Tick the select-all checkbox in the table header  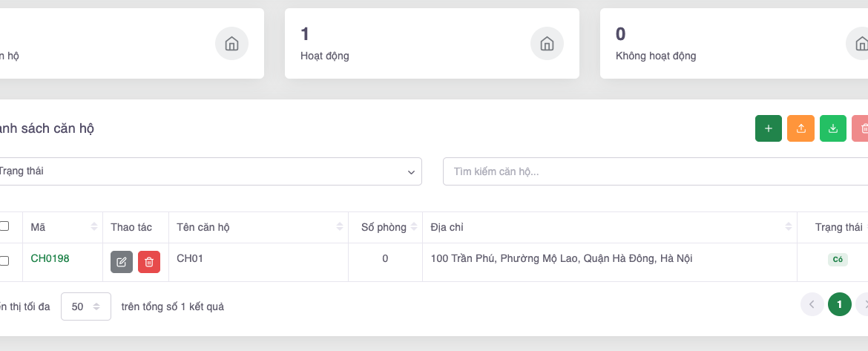click(x=4, y=226)
